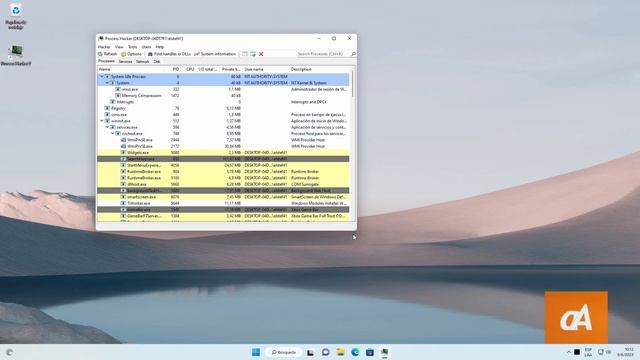Sort by the CPU column header

point(189,69)
